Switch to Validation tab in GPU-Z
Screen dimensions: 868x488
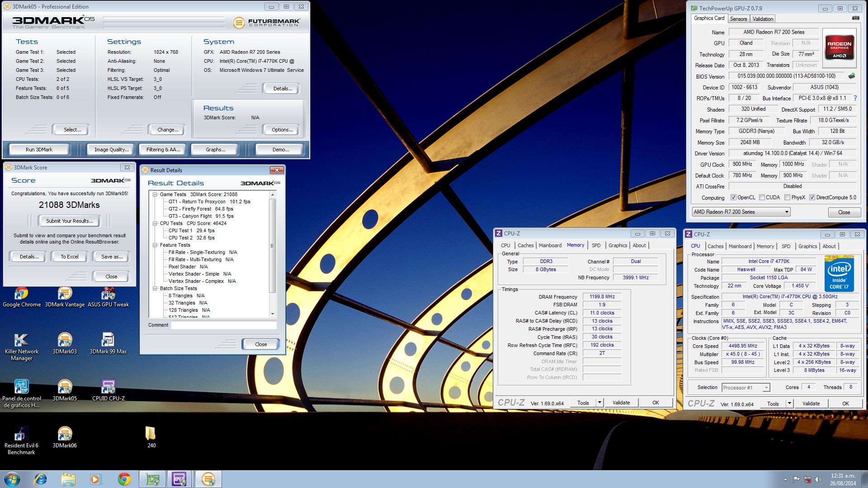[x=763, y=19]
